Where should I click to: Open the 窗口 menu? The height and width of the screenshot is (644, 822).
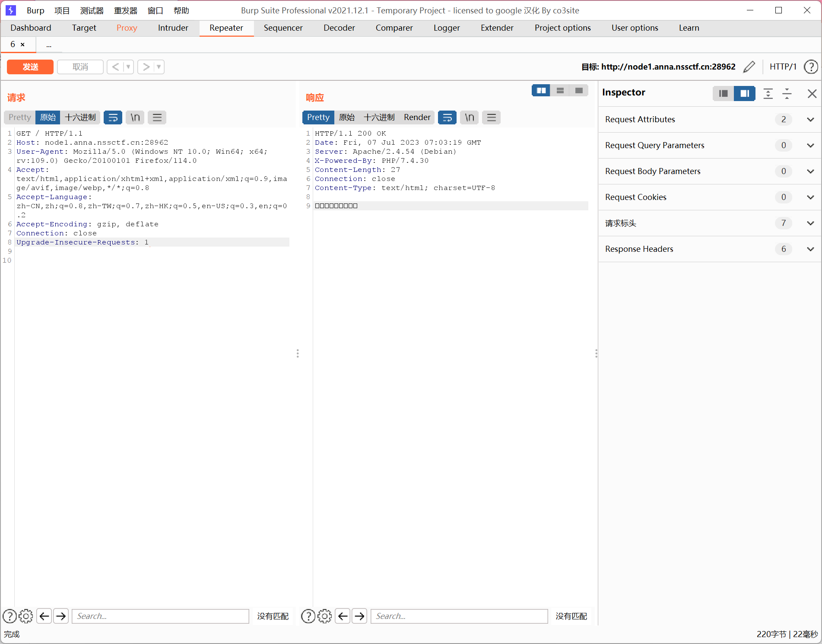tap(156, 10)
